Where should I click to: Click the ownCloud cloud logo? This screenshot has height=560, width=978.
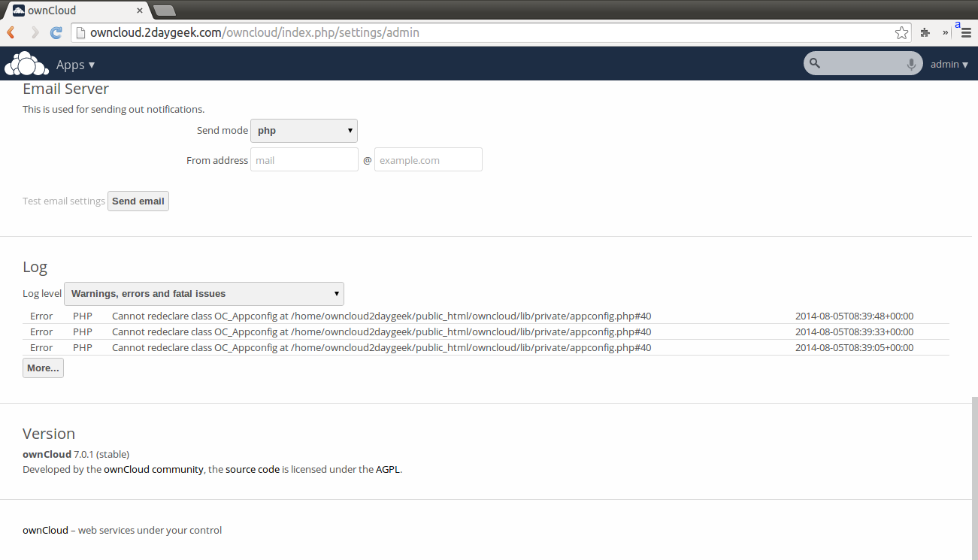pos(26,64)
